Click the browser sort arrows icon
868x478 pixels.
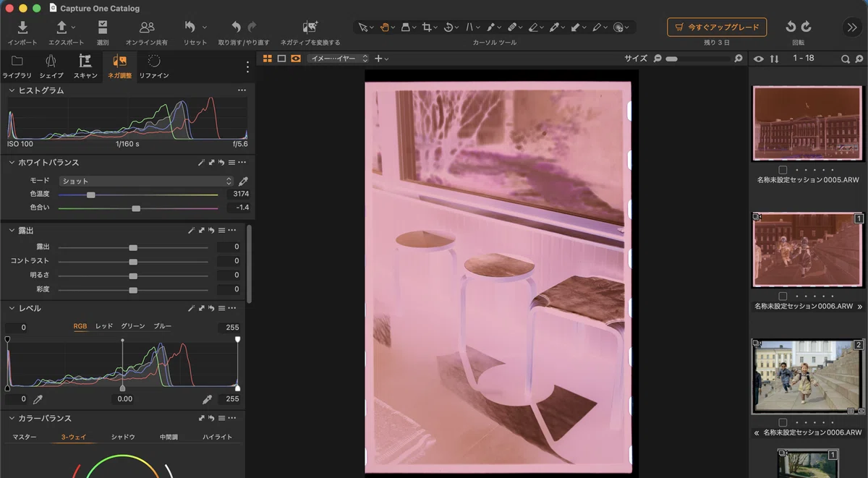[774, 59]
